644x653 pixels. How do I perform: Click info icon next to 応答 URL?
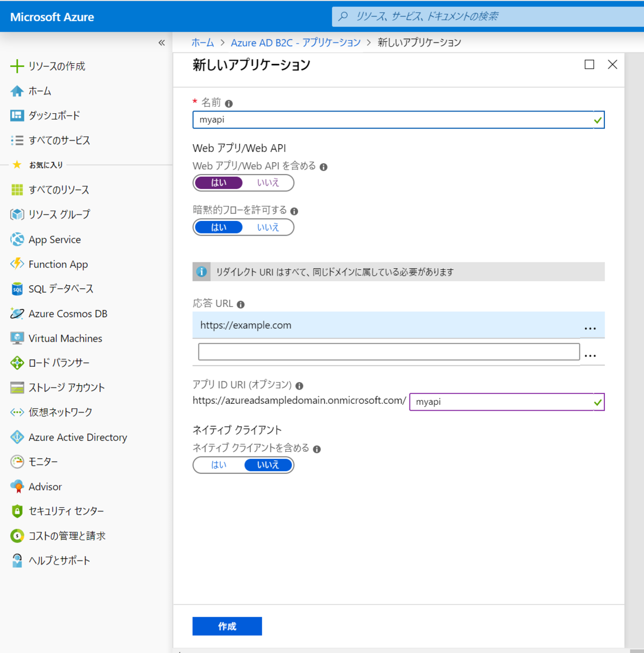240,305
